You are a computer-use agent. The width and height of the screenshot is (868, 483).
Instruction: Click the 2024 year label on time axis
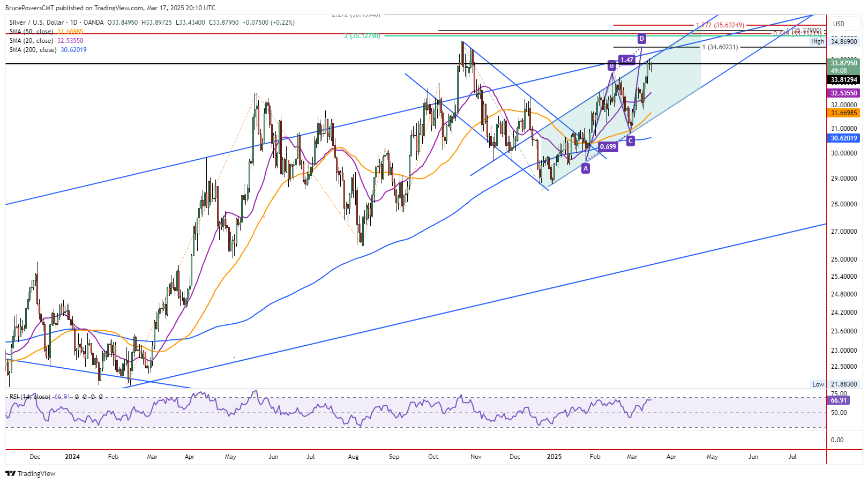[72, 457]
